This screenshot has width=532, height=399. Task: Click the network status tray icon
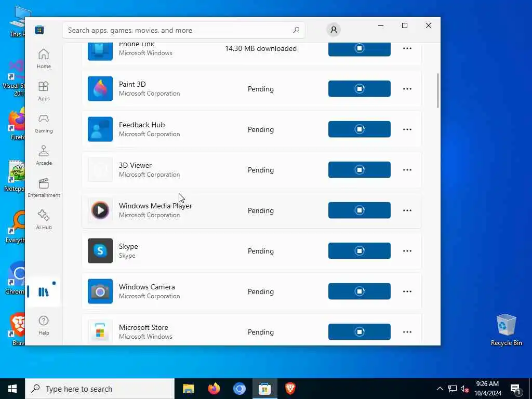pos(453,389)
